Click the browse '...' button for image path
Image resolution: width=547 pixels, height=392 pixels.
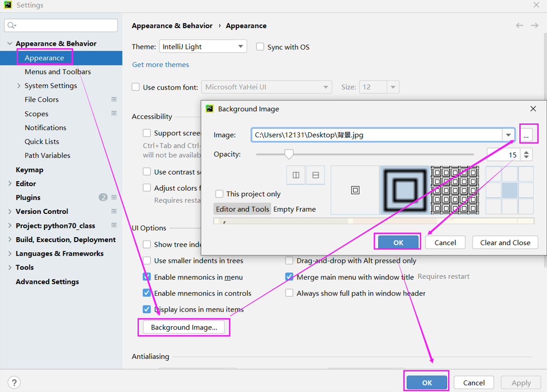526,135
